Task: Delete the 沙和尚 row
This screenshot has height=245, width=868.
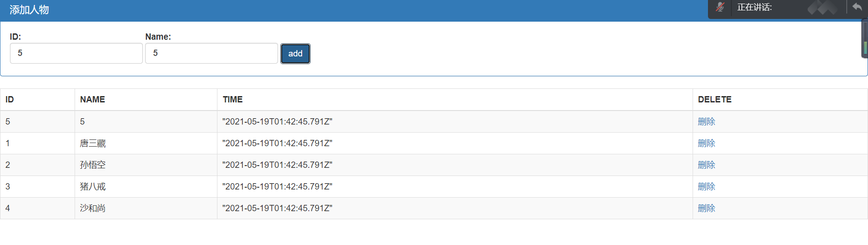Action: (707, 208)
